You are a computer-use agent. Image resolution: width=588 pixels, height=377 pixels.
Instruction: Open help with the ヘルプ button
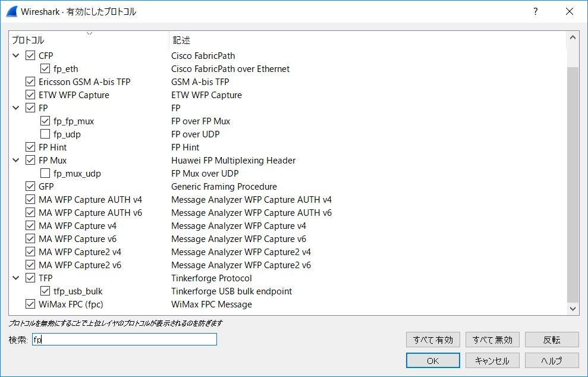(x=552, y=361)
